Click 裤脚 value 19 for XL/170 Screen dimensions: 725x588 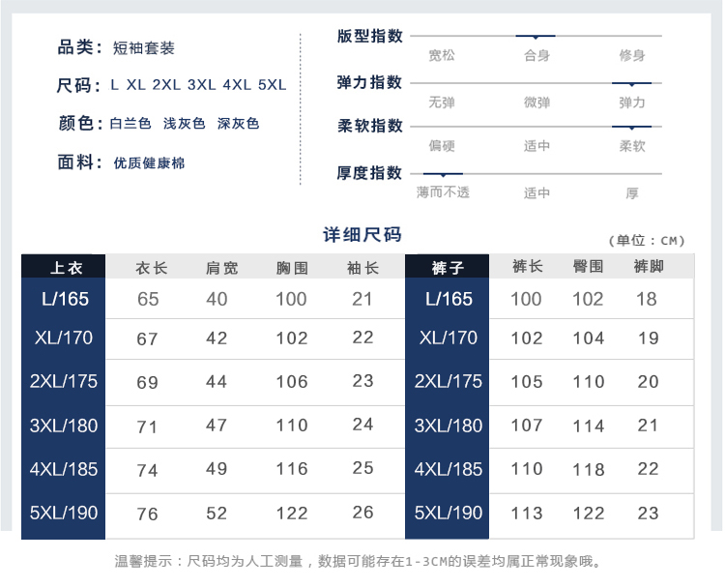tap(649, 338)
